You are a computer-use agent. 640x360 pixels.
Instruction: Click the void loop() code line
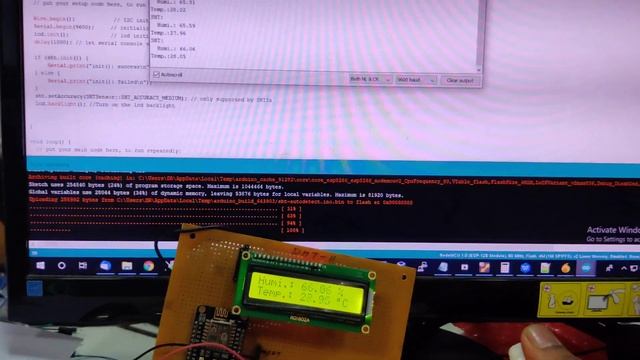51,142
